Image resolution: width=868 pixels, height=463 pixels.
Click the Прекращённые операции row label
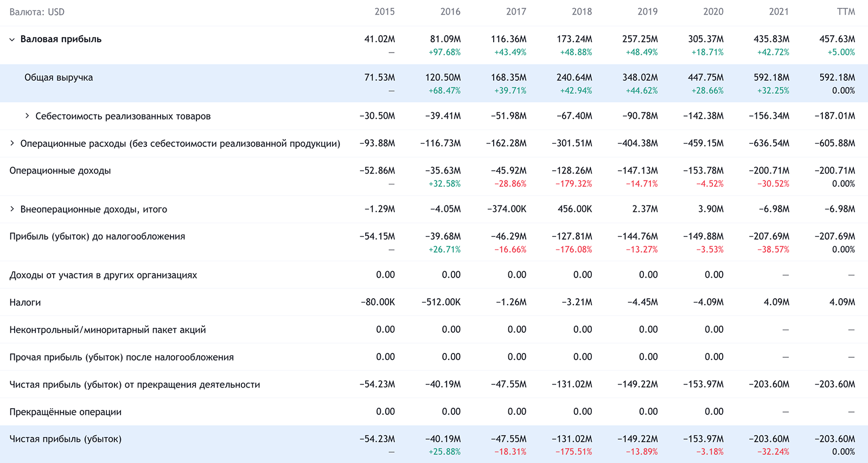pyautogui.click(x=66, y=412)
